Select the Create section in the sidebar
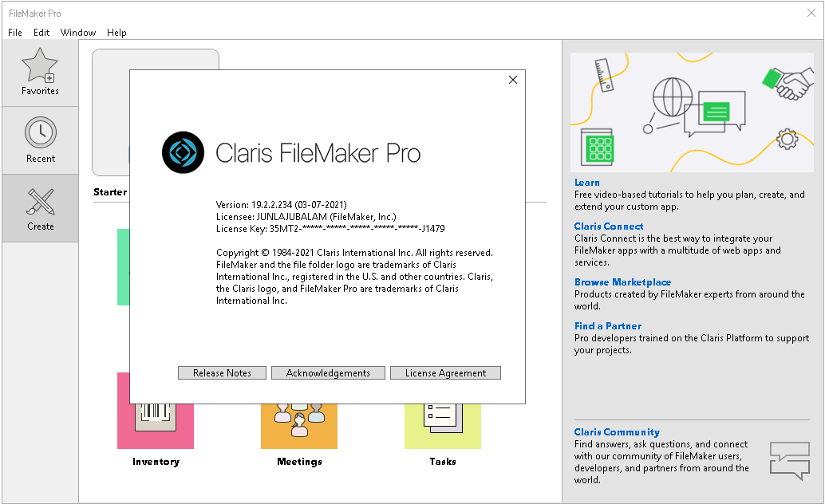Viewport: 825px width, 504px height. point(40,208)
